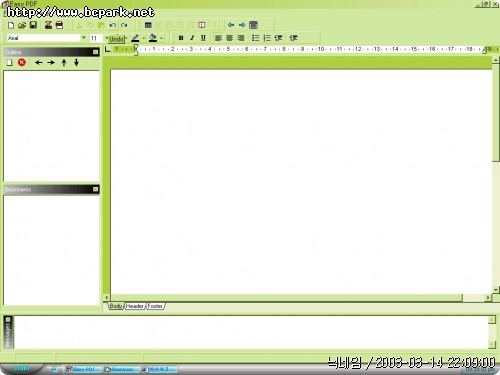Switch to the Downloads taskbar window
This screenshot has width=500, height=375.
click(x=121, y=369)
